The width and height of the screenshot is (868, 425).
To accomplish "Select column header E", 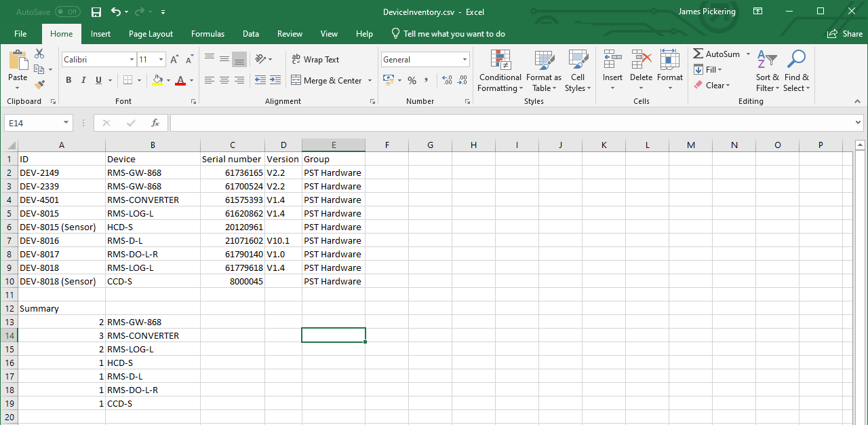I will click(334, 145).
